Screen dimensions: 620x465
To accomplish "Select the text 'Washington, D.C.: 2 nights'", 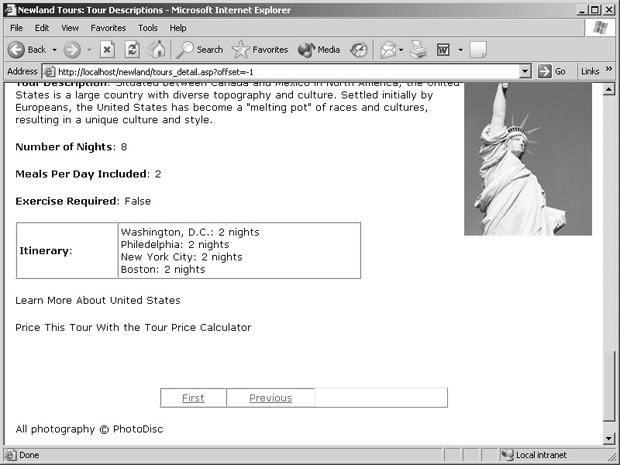I will (x=190, y=232).
